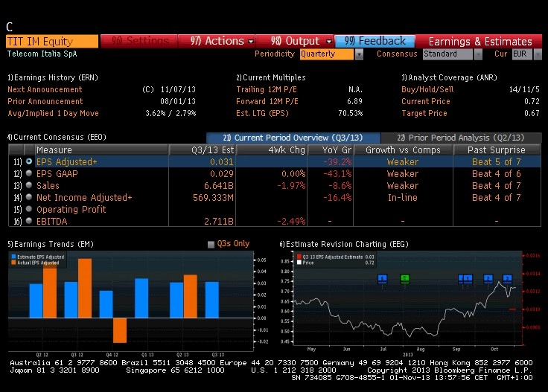
Task: Click the blue marker labeled 2 on chart
Action: [x=488, y=278]
